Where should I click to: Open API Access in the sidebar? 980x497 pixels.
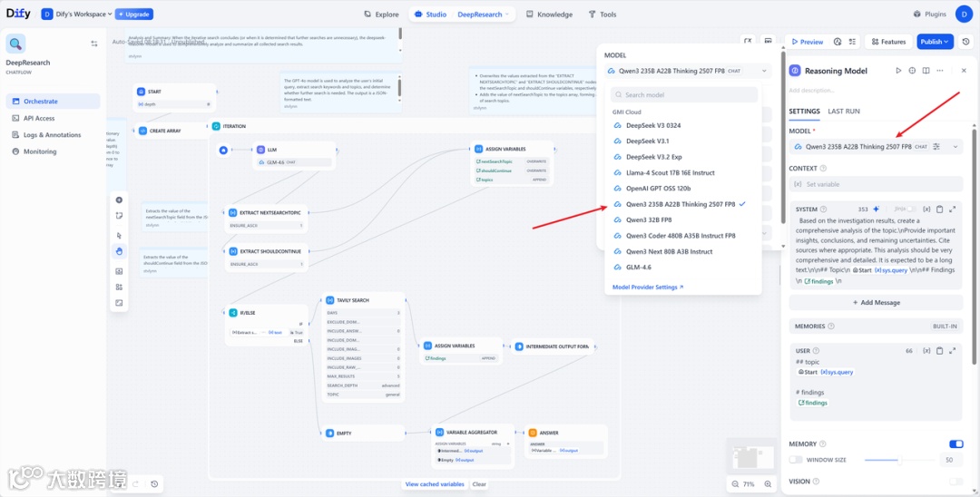pos(54,118)
